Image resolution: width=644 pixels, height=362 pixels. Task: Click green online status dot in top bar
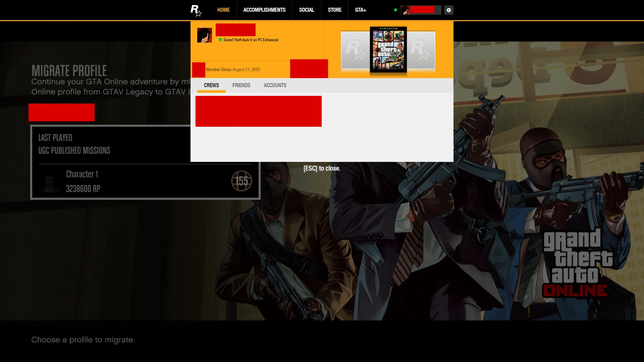coord(395,10)
